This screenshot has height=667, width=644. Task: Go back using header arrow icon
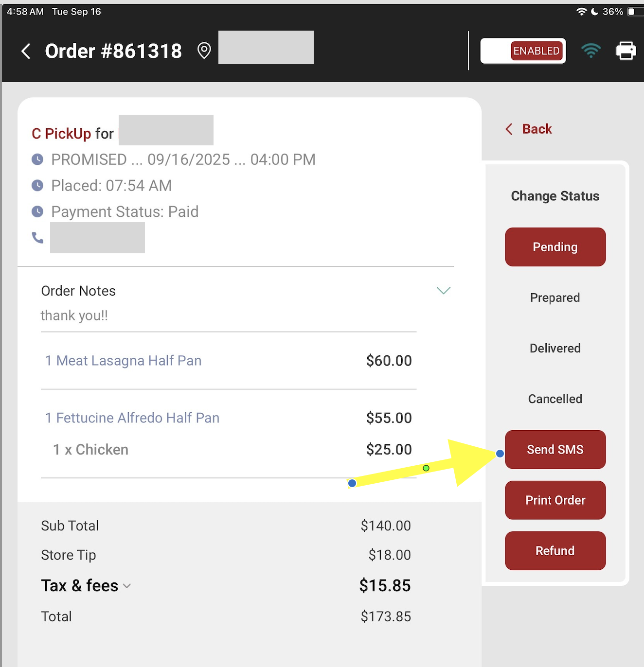[26, 51]
